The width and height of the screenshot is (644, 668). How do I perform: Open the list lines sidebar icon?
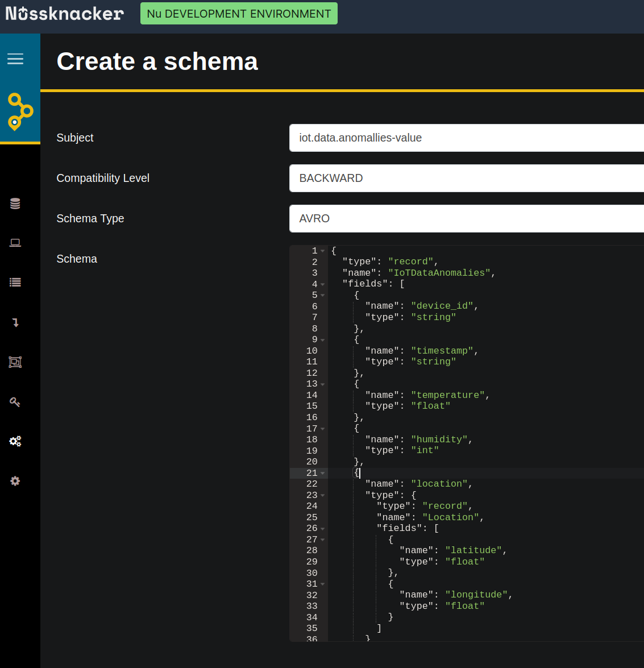[x=15, y=282]
